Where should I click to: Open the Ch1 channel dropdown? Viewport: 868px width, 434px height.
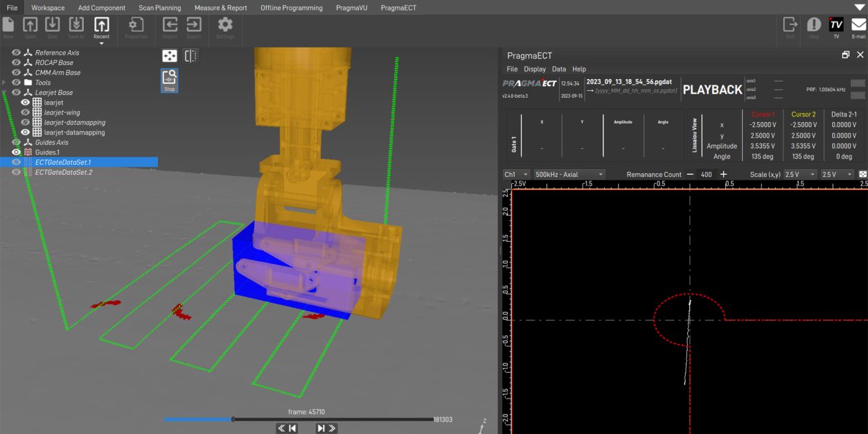pyautogui.click(x=516, y=175)
